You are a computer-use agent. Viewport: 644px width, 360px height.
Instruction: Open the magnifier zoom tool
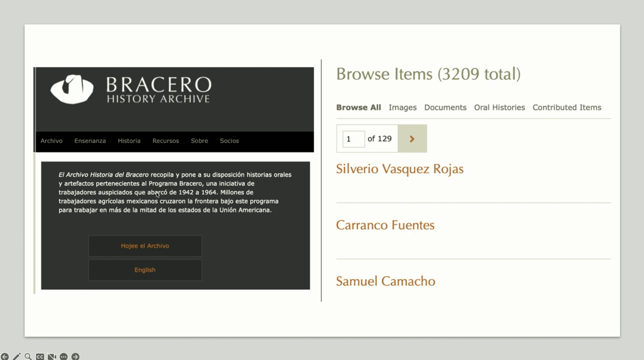coord(28,356)
